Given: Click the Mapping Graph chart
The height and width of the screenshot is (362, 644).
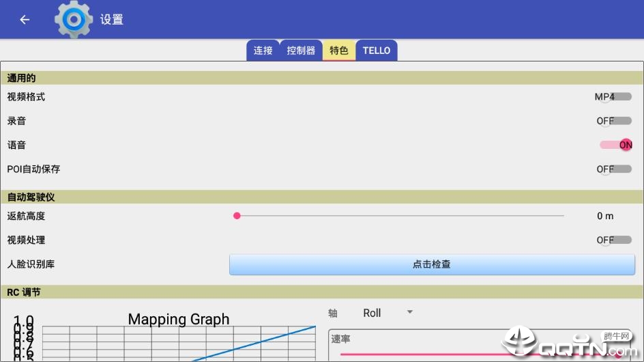Looking at the screenshot, I should pos(179,338).
